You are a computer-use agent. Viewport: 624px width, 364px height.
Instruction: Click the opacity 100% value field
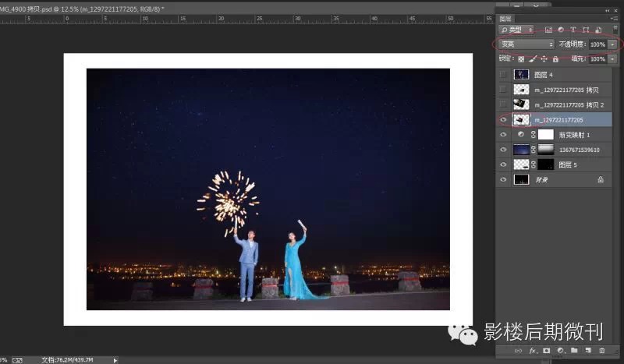[598, 44]
